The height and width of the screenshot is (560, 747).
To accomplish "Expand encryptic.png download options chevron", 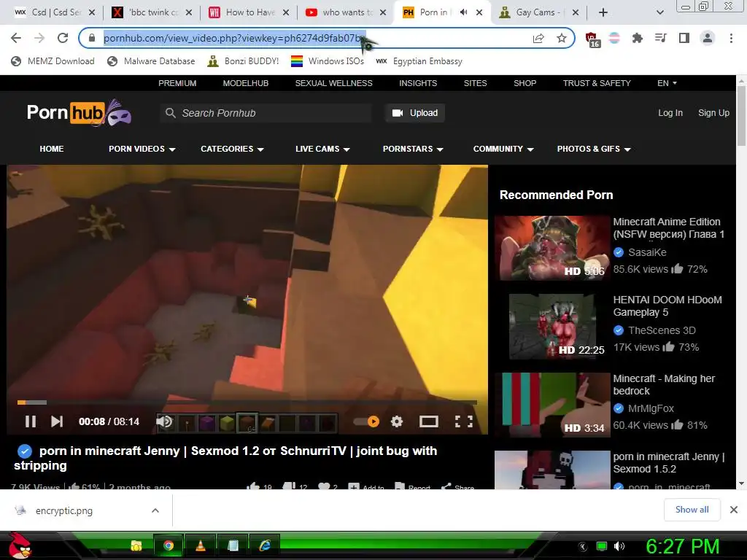I will [155, 510].
